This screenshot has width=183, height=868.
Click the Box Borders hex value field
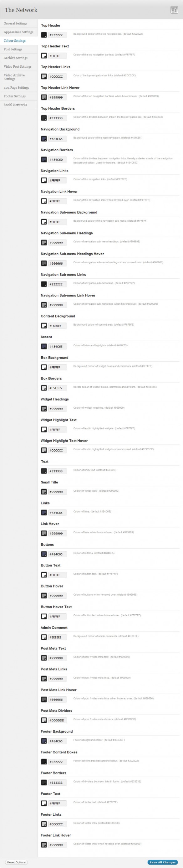click(x=58, y=388)
